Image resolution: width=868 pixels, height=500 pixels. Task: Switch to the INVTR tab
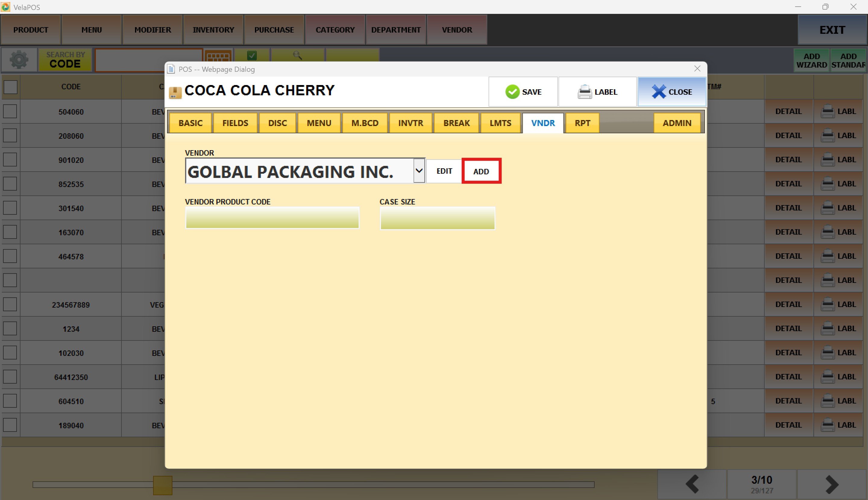pos(410,123)
